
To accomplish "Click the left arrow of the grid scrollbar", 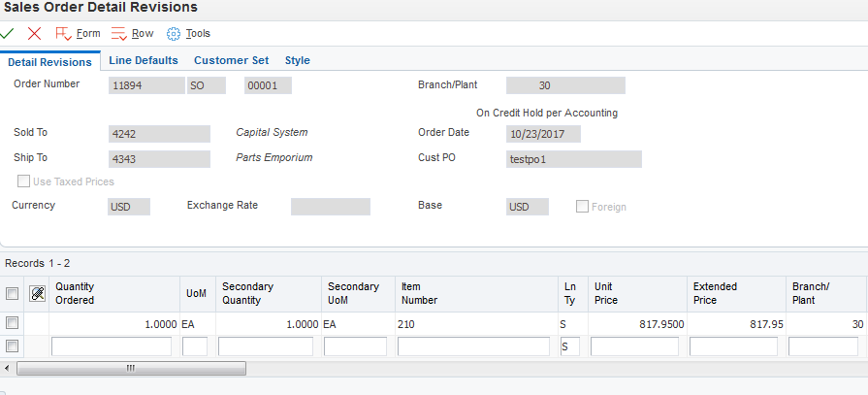I will (x=7, y=369).
